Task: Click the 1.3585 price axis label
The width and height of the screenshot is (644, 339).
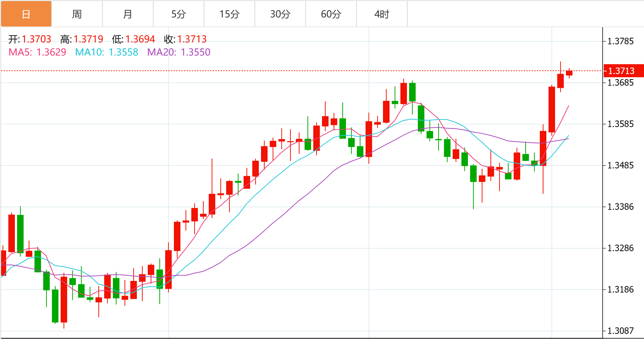Action: [x=620, y=124]
